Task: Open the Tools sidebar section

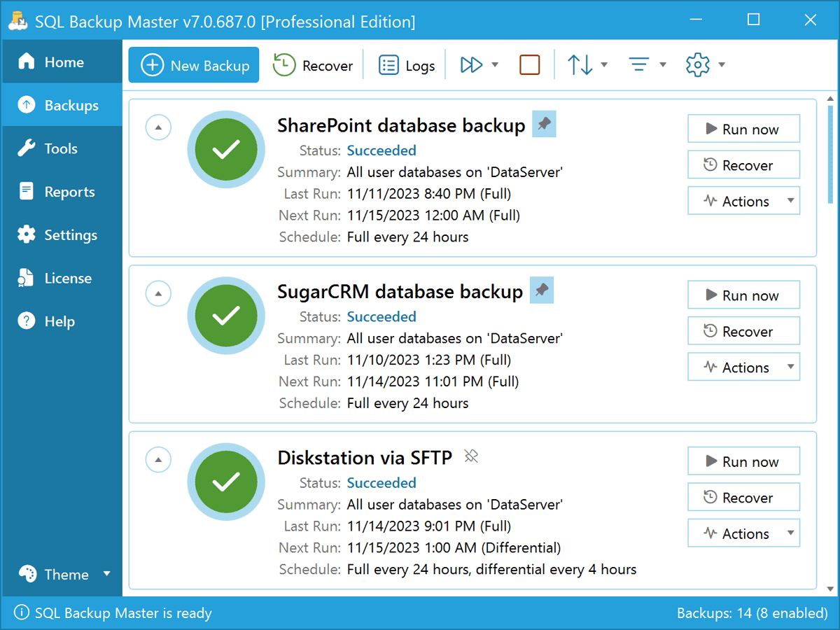Action: [61, 148]
